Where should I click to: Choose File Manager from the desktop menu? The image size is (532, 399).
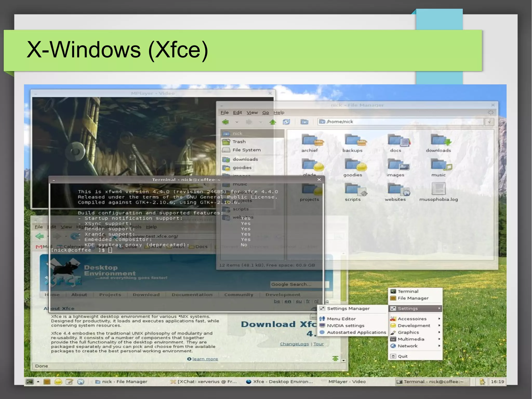415,298
